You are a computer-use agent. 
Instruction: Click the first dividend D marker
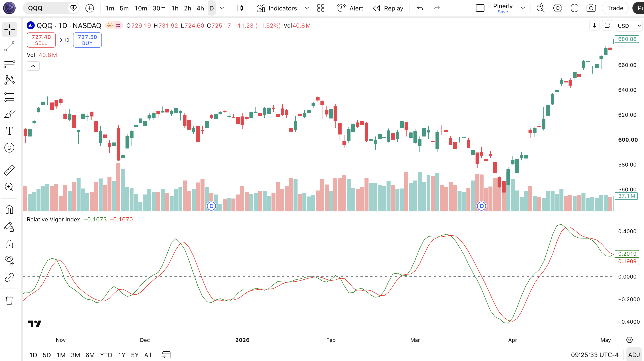[x=211, y=206]
